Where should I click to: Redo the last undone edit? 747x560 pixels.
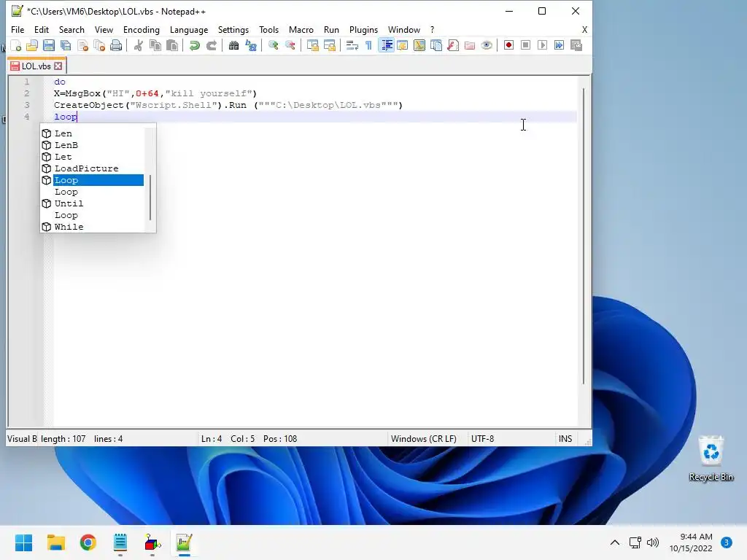click(212, 46)
